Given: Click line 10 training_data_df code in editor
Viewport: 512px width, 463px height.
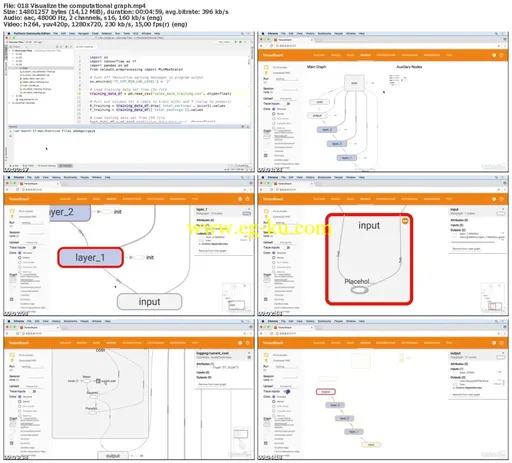Looking at the screenshot, I should point(160,94).
